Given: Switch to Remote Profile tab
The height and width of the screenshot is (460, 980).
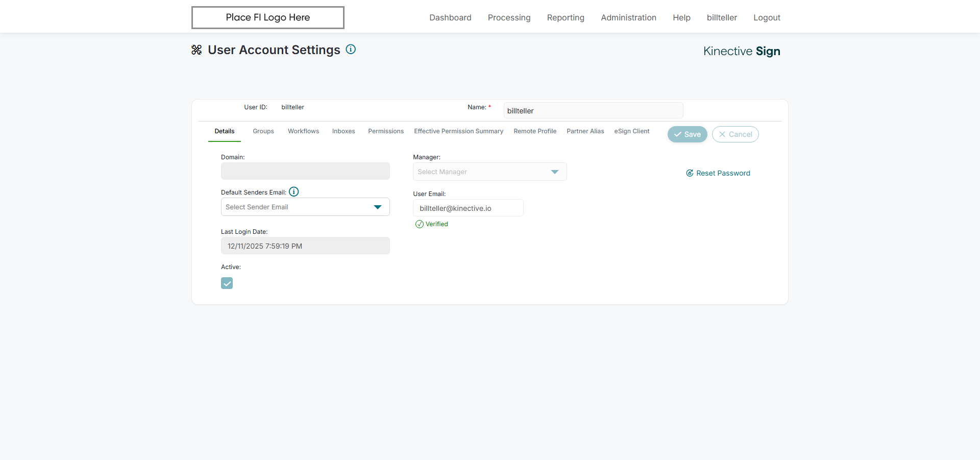Looking at the screenshot, I should coord(535,131).
